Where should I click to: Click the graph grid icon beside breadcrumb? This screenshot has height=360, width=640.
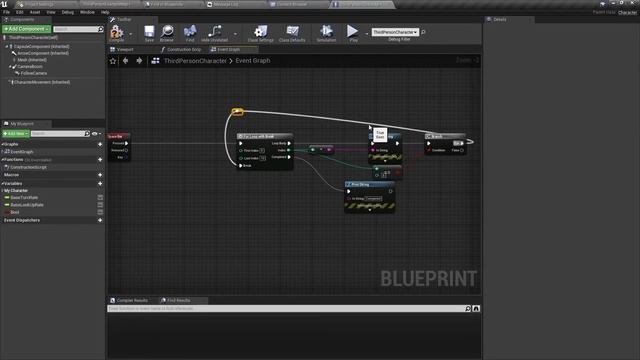(x=155, y=61)
